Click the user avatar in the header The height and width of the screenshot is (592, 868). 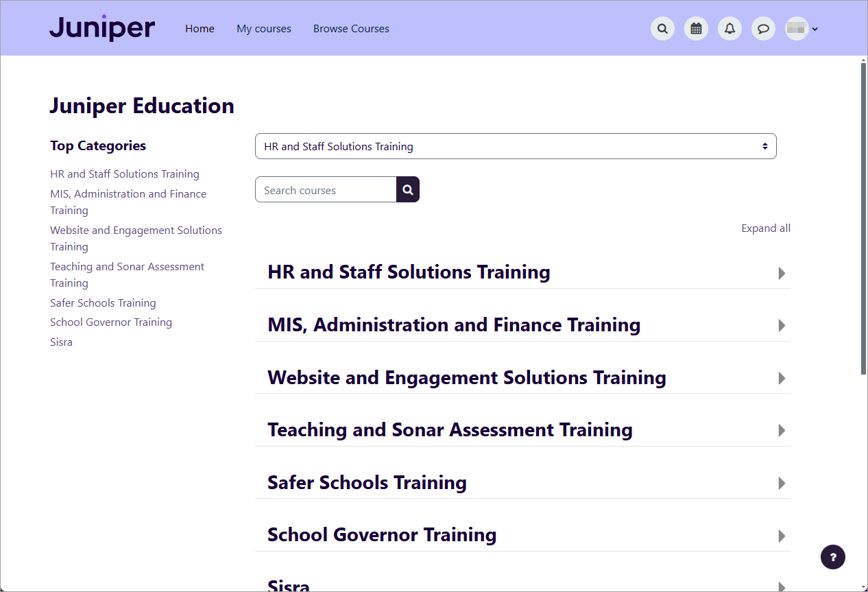click(797, 28)
